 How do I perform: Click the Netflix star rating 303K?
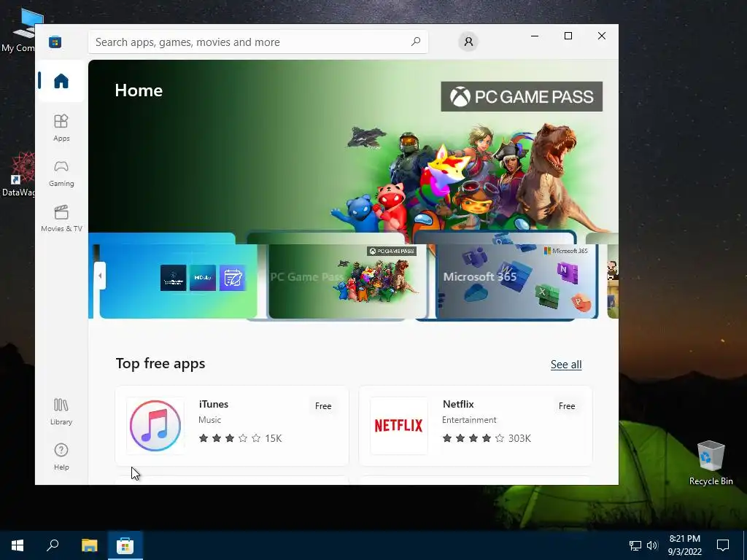pyautogui.click(x=487, y=438)
